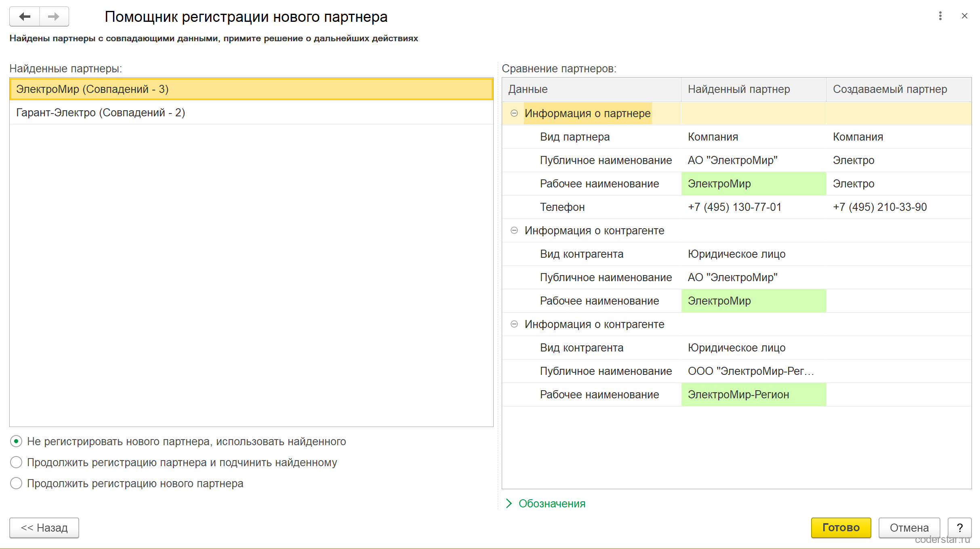Select the 'Вид партнера' row label
Screen dimensions: 980x549
click(x=575, y=137)
